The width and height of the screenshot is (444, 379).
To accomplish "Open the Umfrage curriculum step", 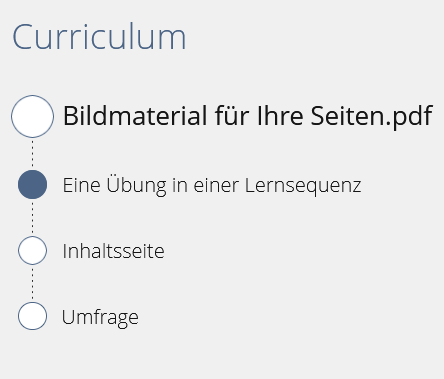I will click(100, 317).
